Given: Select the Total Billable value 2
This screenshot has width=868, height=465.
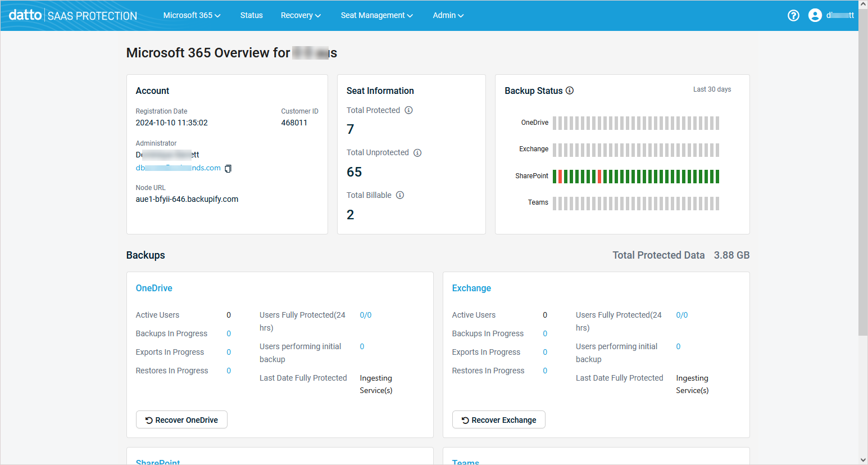Looking at the screenshot, I should 351,215.
